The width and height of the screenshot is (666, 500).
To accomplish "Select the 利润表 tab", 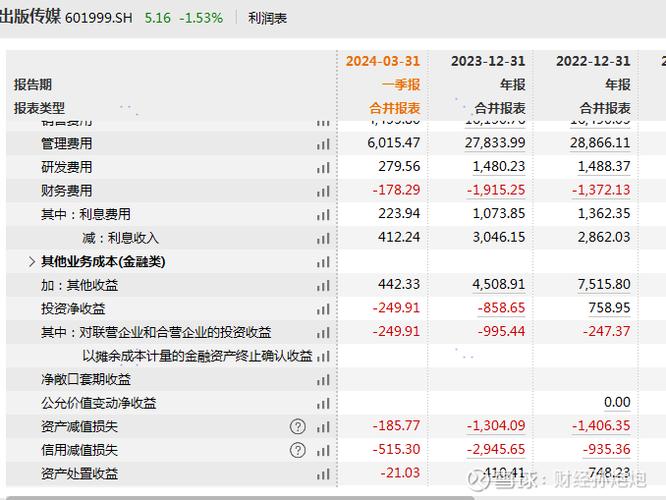I will coord(267,18).
